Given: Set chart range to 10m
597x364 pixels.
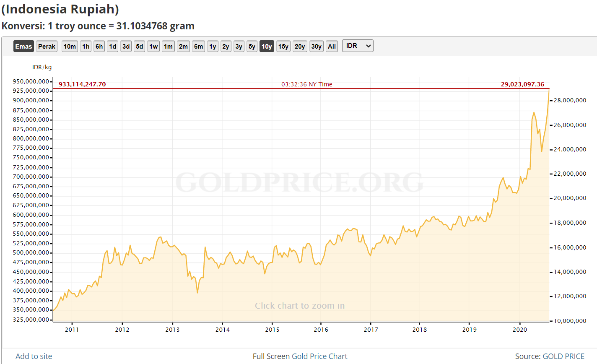Looking at the screenshot, I should click(x=70, y=47).
